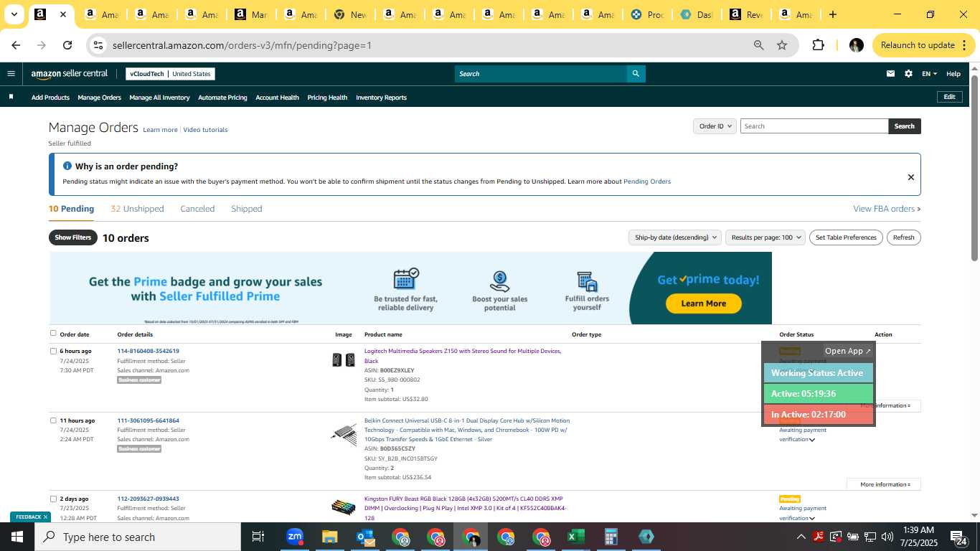Open the Ship-by date sort dropdown
Viewport: 980px width, 551px height.
(674, 237)
